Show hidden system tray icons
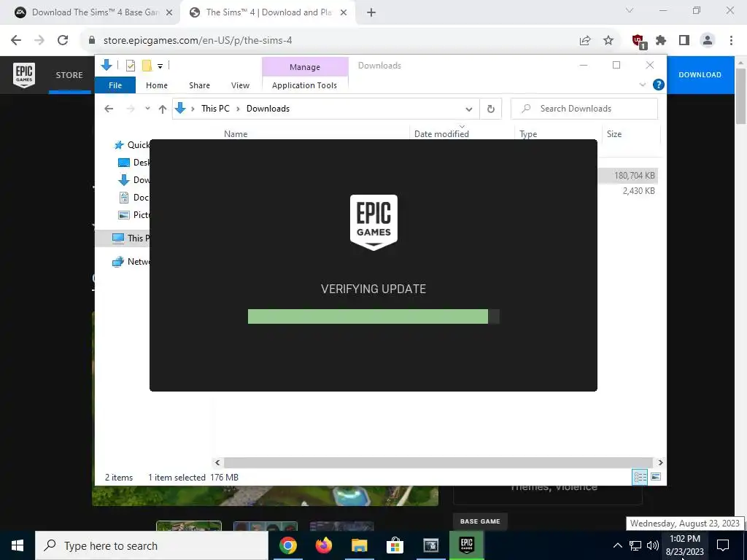Image resolution: width=747 pixels, height=560 pixels. tap(617, 545)
